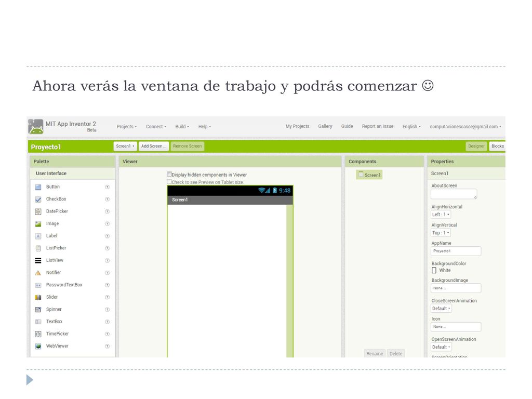Open the Gallery link
The image size is (532, 399).
coord(325,126)
